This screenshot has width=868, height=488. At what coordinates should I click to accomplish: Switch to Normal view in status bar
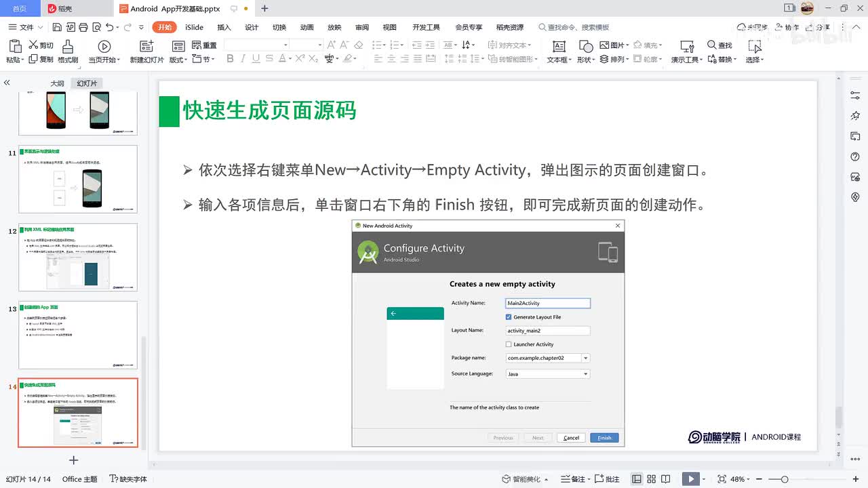pos(637,479)
